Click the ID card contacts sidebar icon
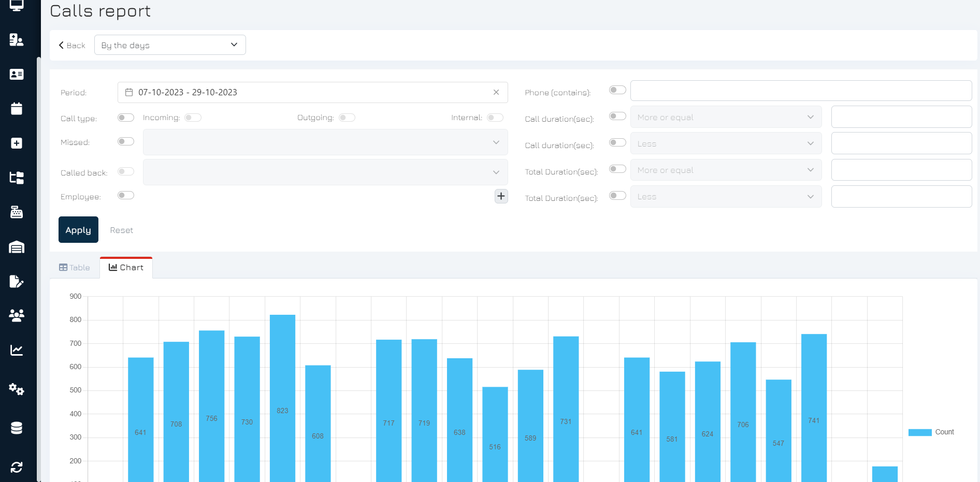 pyautogui.click(x=17, y=75)
